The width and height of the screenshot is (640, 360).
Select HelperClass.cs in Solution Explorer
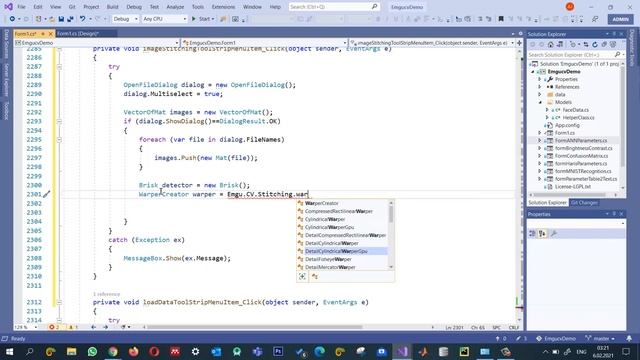coord(578,118)
